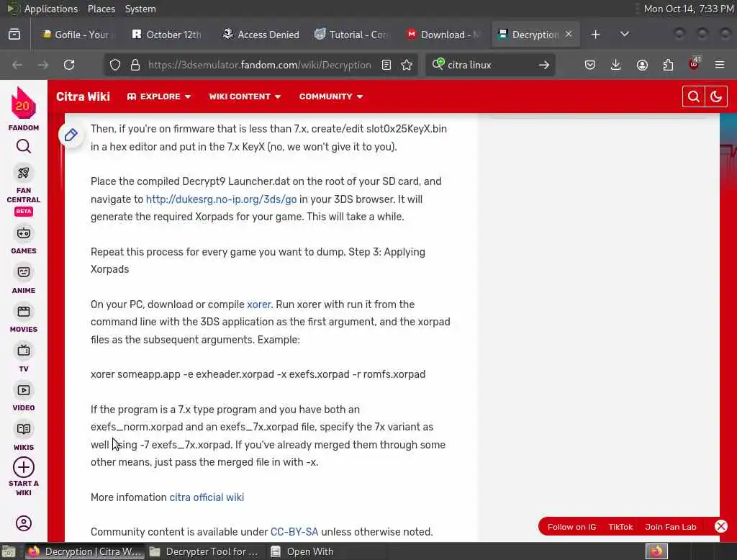Viewport: 737px width, 560px height.
Task: Open the Movies sidebar icon
Action: (24, 312)
